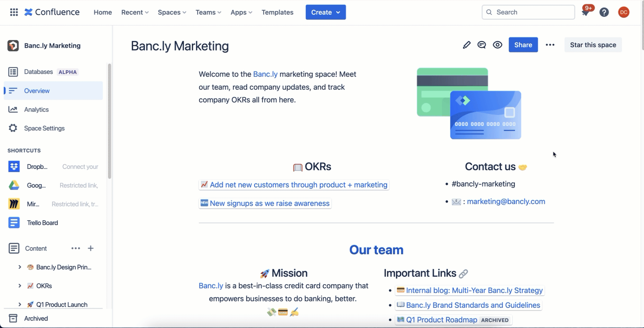Toggle the watch eye icon
Screen dimensions: 644x328
(x=497, y=45)
